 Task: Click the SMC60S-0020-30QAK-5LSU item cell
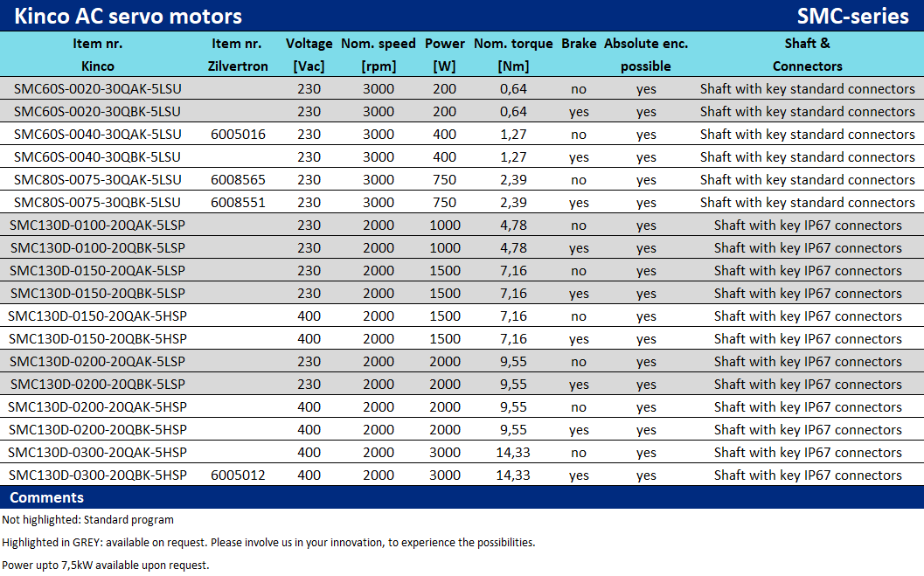[x=98, y=89]
